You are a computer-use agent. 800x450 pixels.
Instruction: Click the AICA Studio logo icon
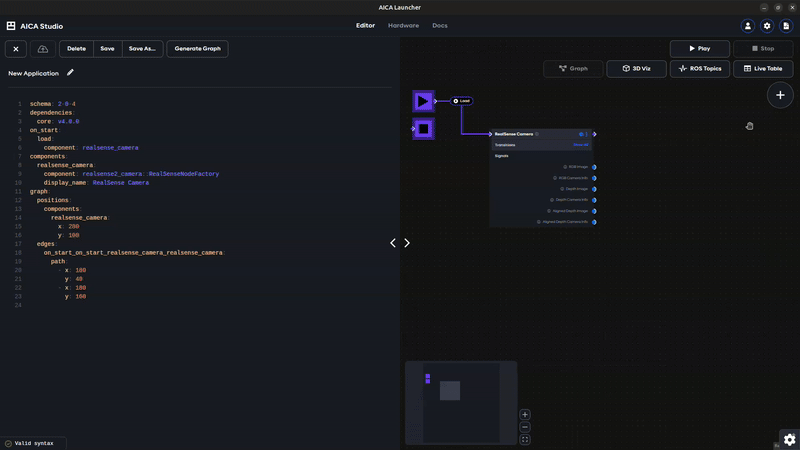[x=11, y=26]
